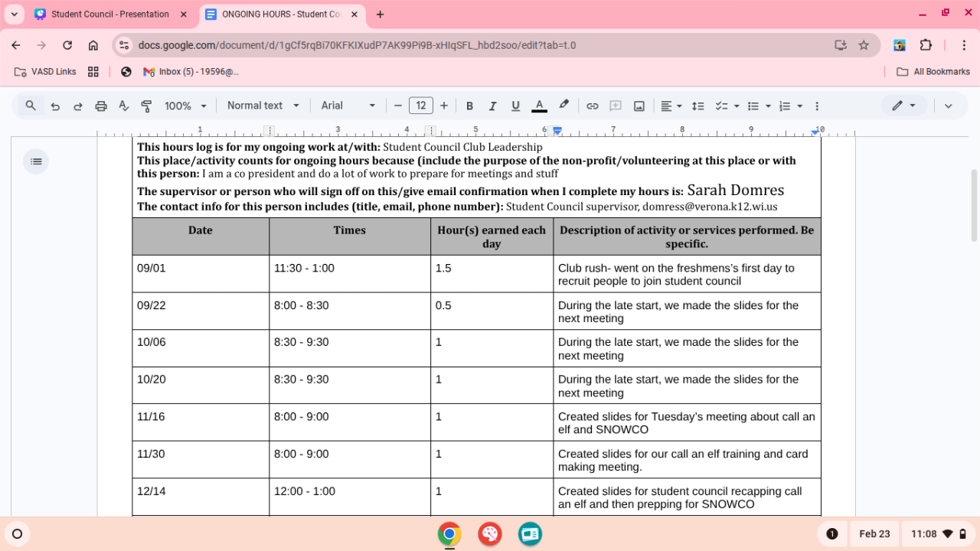Toggle Underline formatting
Viewport: 980px width, 551px height.
click(515, 106)
